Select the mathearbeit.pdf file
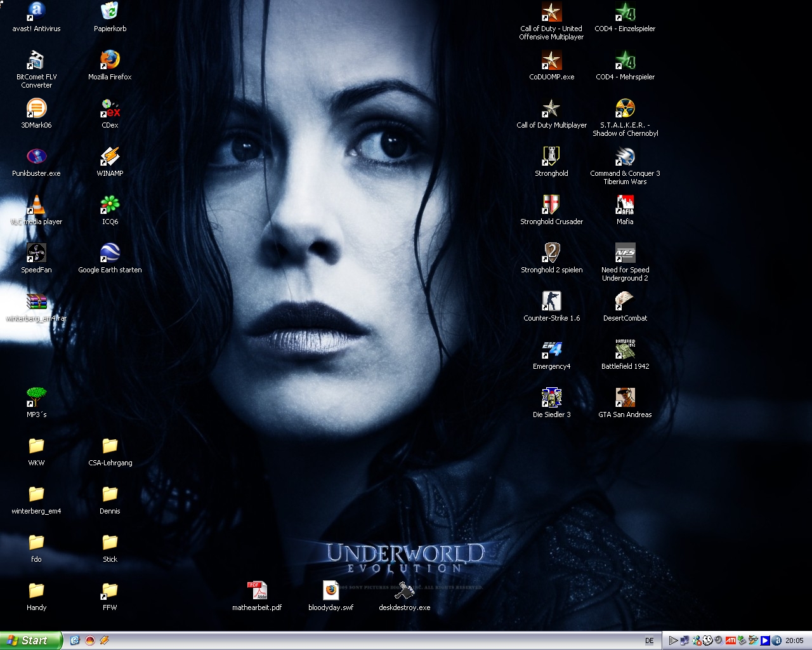 [257, 591]
